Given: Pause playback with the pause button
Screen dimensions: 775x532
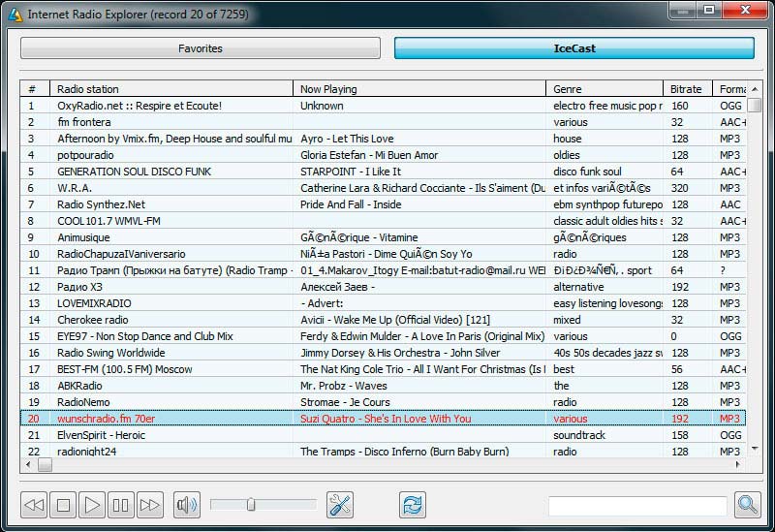Looking at the screenshot, I should 120,505.
